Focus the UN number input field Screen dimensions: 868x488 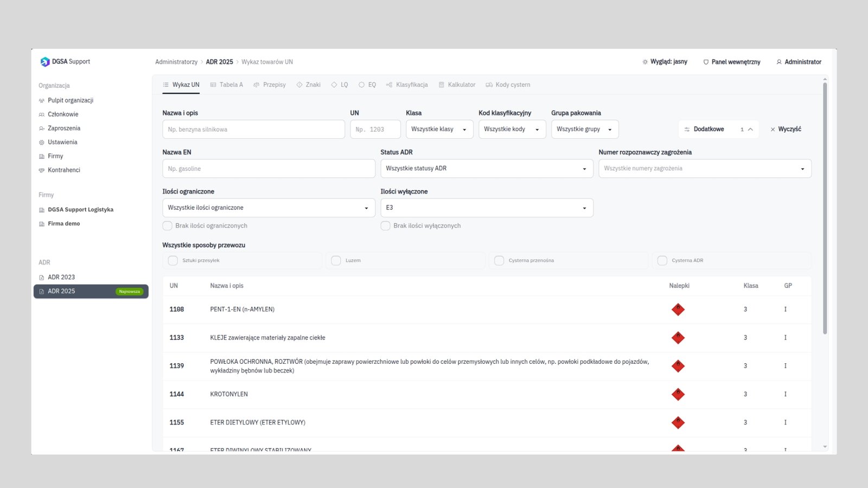click(375, 129)
